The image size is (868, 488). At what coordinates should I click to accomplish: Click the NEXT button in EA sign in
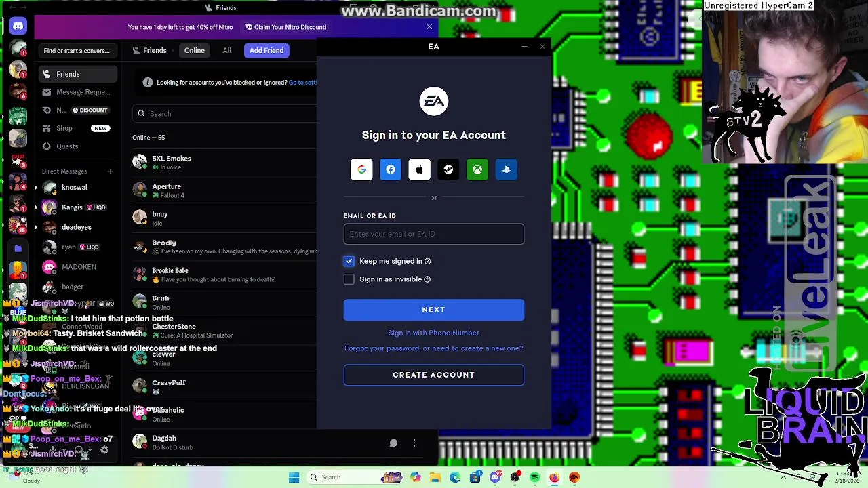point(433,310)
